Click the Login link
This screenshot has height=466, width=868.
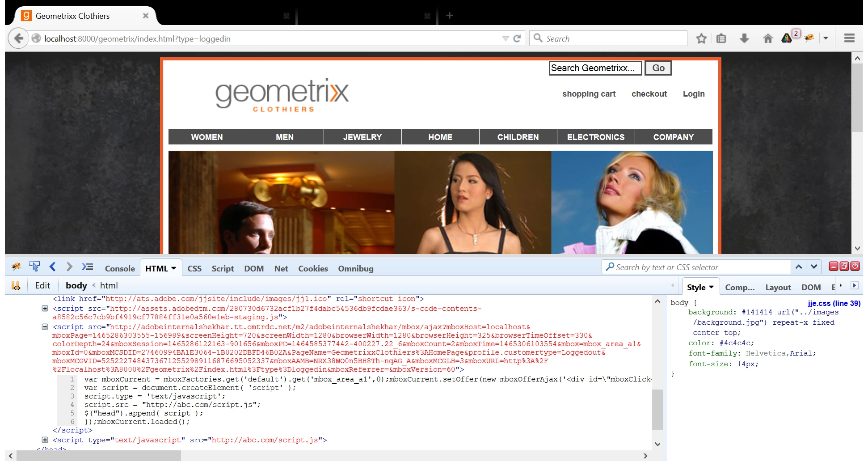point(694,94)
